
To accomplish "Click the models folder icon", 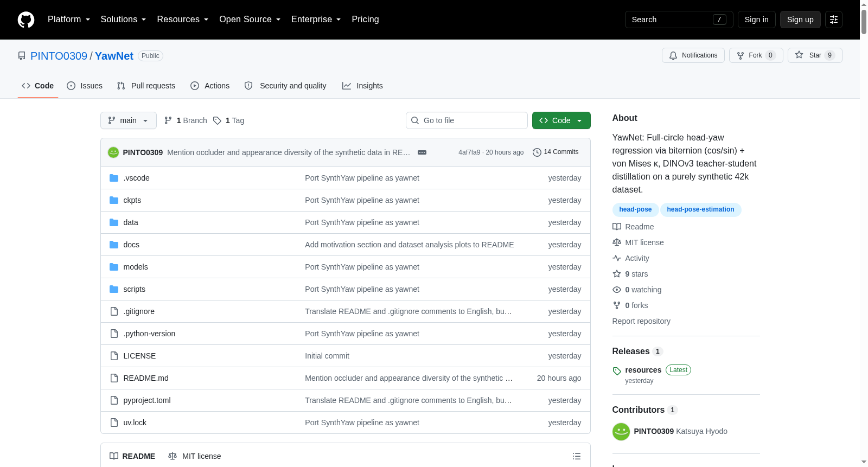I will pos(114,267).
